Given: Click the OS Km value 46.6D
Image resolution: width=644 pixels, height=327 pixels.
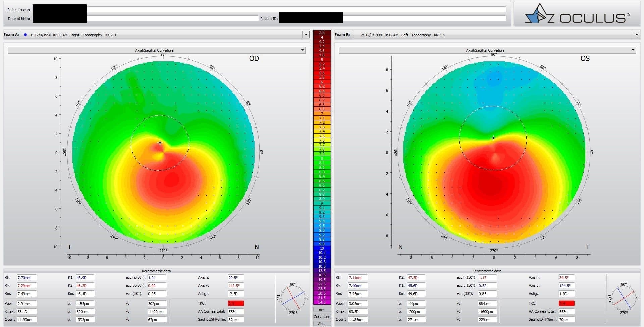Looking at the screenshot, I should tap(416, 293).
